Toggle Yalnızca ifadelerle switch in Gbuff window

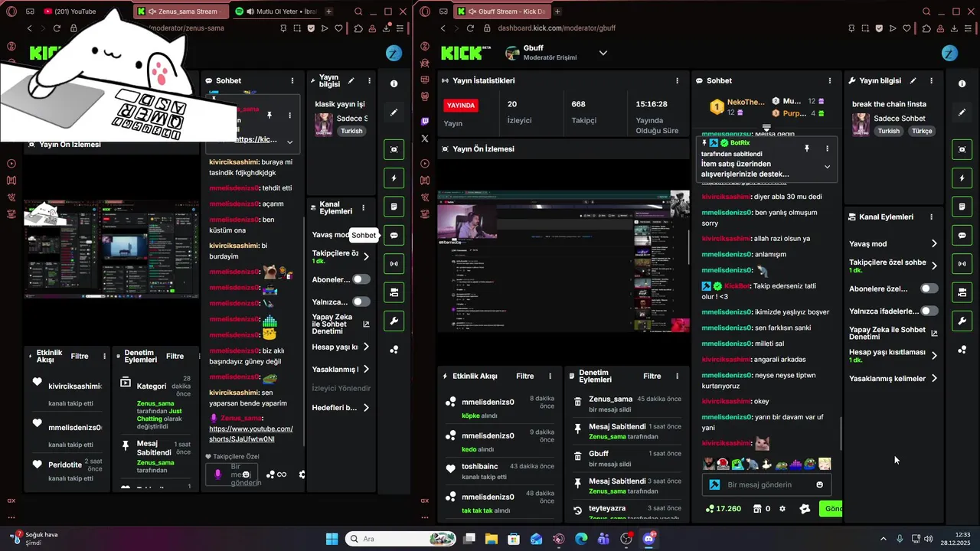(929, 311)
